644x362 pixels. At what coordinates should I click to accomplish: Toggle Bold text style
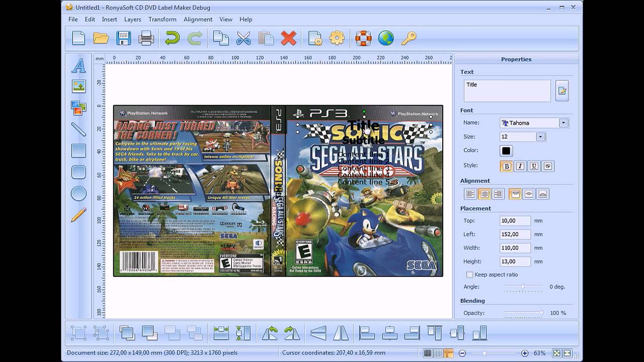(507, 166)
